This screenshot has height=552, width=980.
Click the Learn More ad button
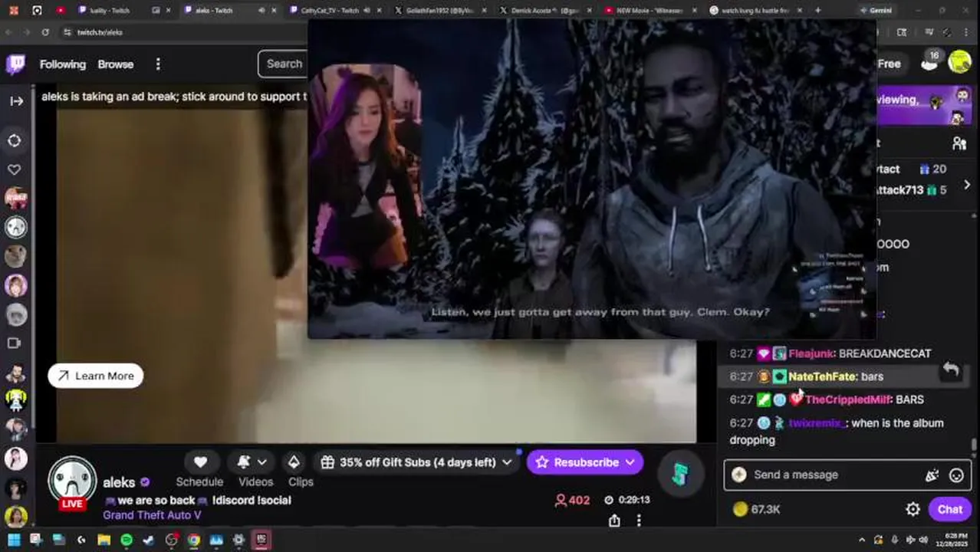(x=96, y=376)
